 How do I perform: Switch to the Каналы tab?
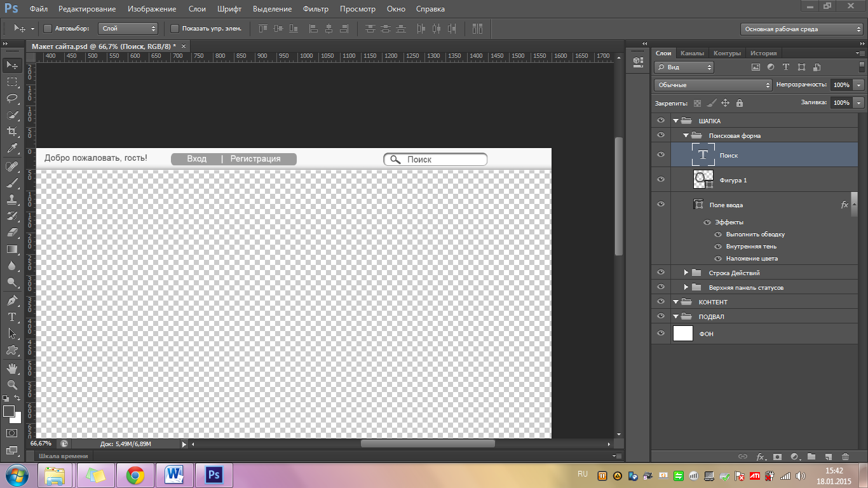[x=691, y=53]
